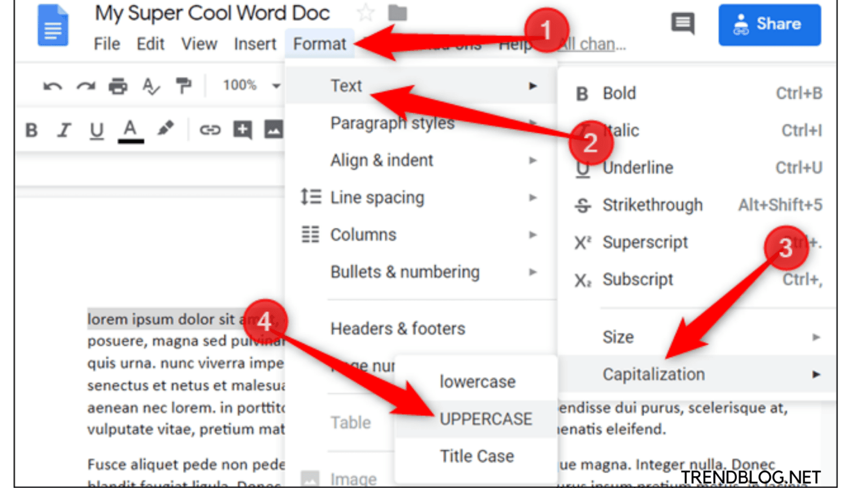The height and width of the screenshot is (488, 868).
Task: Select UPPERCASE from capitalization options
Action: (485, 419)
